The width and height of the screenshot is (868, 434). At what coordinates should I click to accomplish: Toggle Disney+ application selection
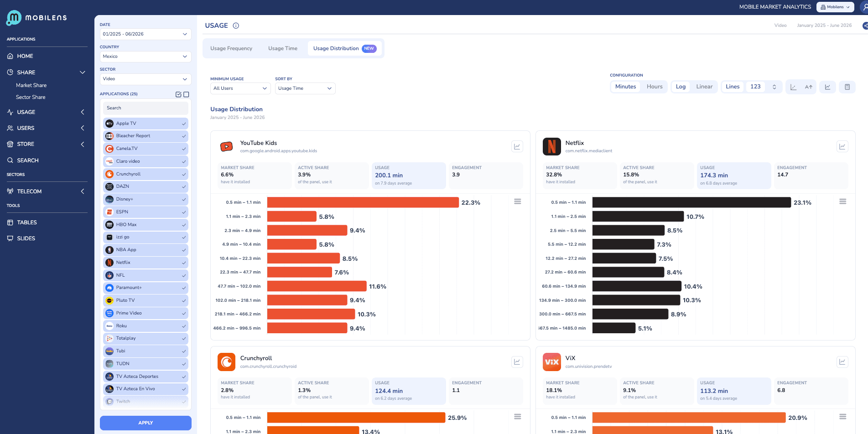[x=146, y=199]
